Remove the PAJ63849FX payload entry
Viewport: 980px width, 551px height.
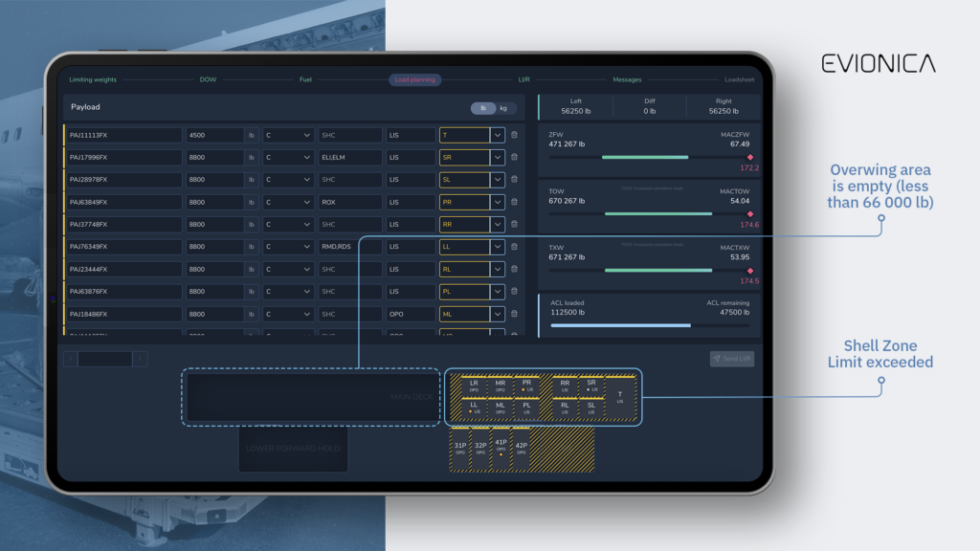[514, 203]
